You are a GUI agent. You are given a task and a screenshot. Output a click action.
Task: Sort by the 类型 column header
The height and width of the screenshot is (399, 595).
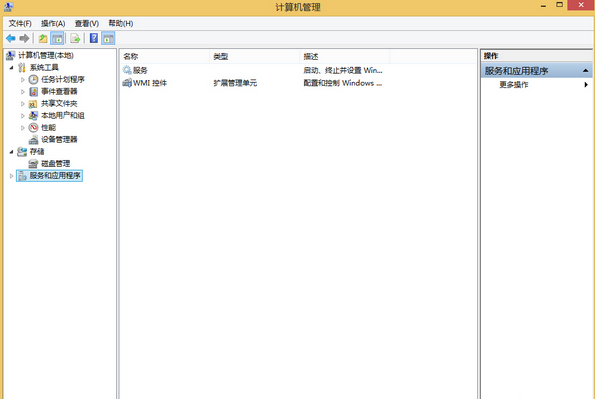point(255,57)
